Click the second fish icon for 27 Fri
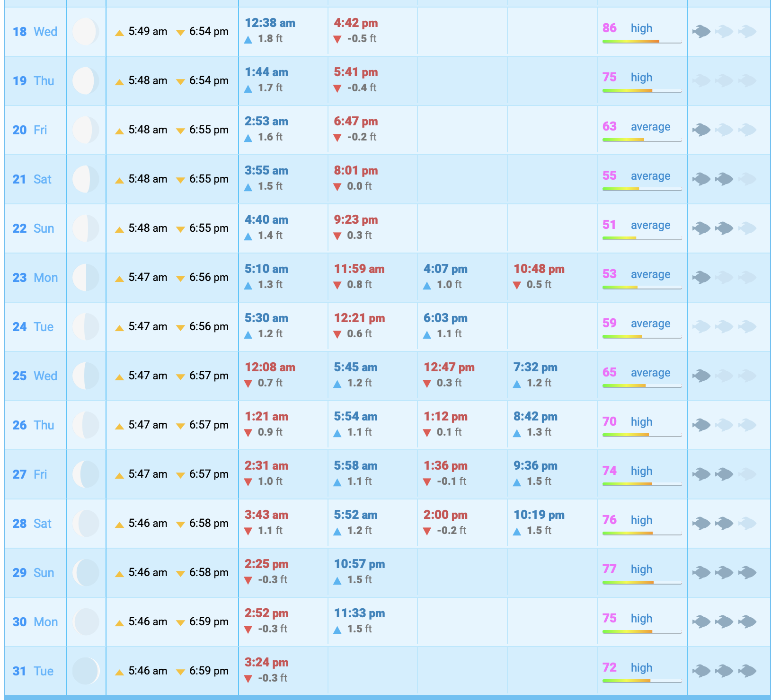This screenshot has height=700, width=780. [x=724, y=474]
